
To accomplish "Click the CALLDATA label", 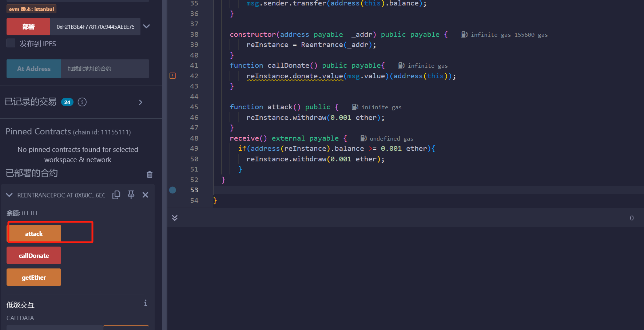I will click(20, 318).
